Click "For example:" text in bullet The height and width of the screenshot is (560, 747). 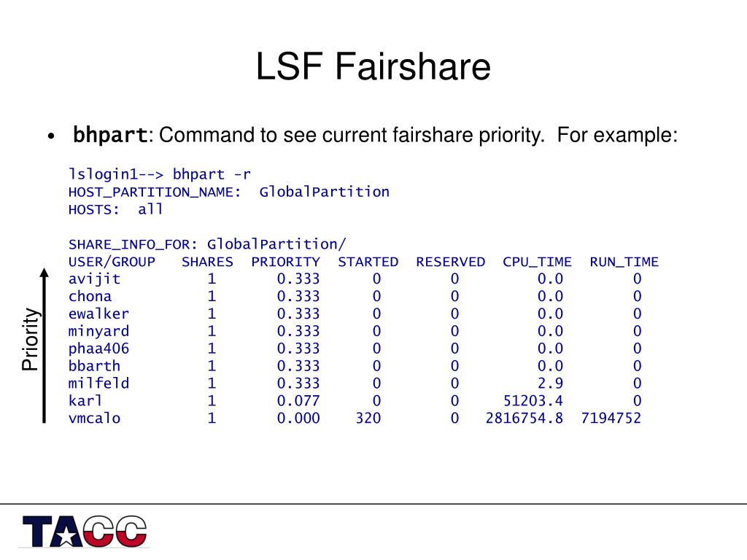(617, 135)
